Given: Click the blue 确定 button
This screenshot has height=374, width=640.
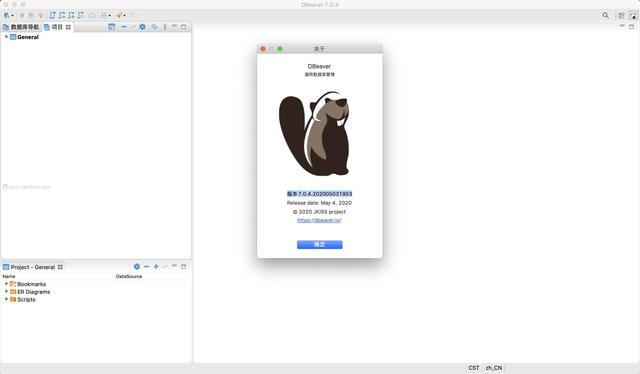Looking at the screenshot, I should click(320, 245).
